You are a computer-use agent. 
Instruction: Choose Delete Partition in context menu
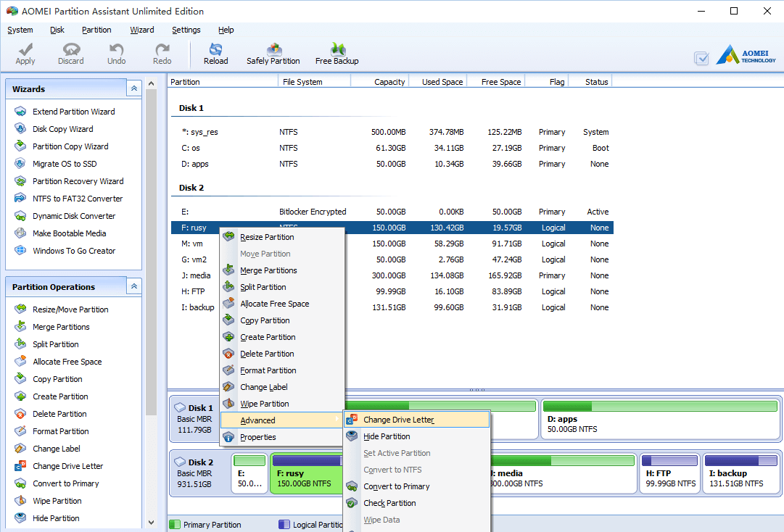282,354
